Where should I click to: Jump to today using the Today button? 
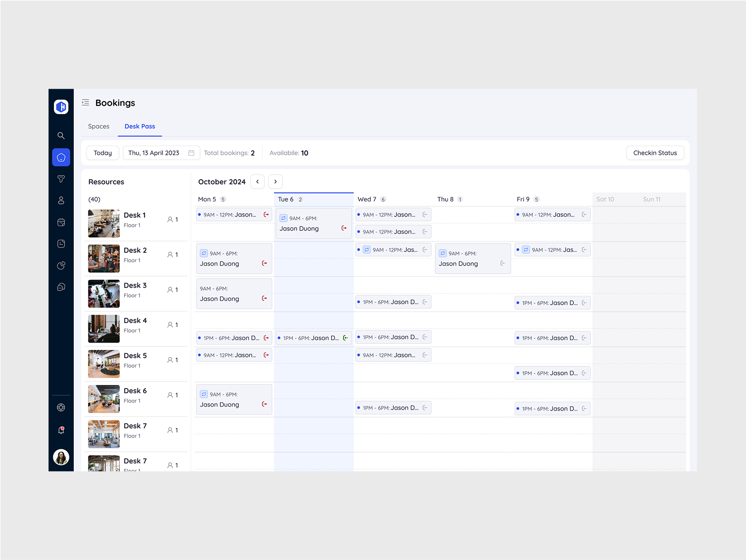(102, 152)
